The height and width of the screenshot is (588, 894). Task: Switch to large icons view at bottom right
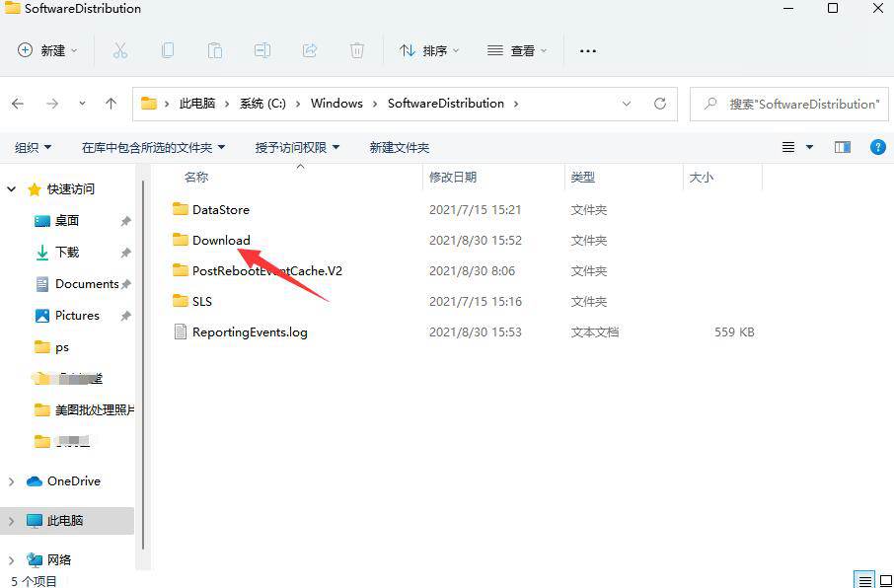pyautogui.click(x=884, y=580)
